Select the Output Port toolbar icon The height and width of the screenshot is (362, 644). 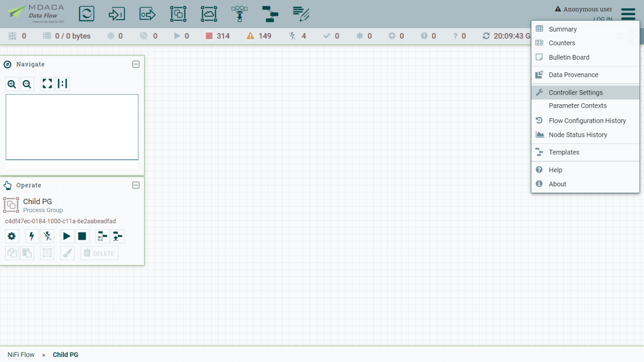coord(147,14)
